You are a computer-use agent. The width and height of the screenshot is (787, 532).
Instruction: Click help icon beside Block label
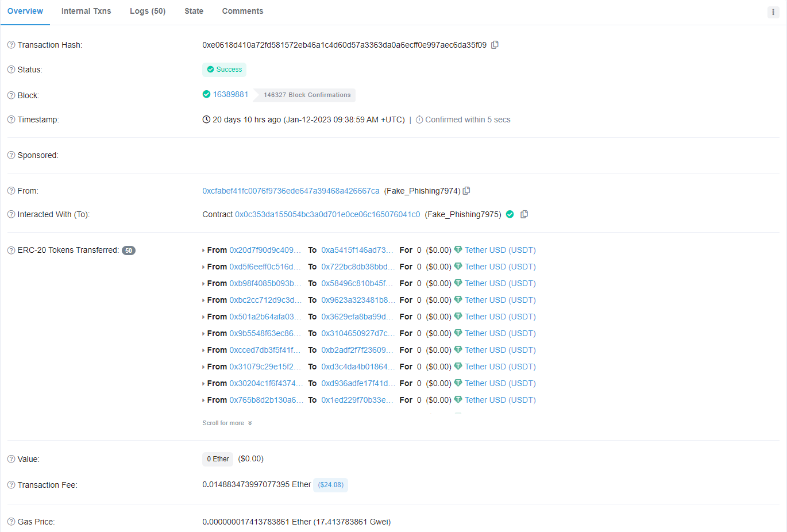point(11,95)
